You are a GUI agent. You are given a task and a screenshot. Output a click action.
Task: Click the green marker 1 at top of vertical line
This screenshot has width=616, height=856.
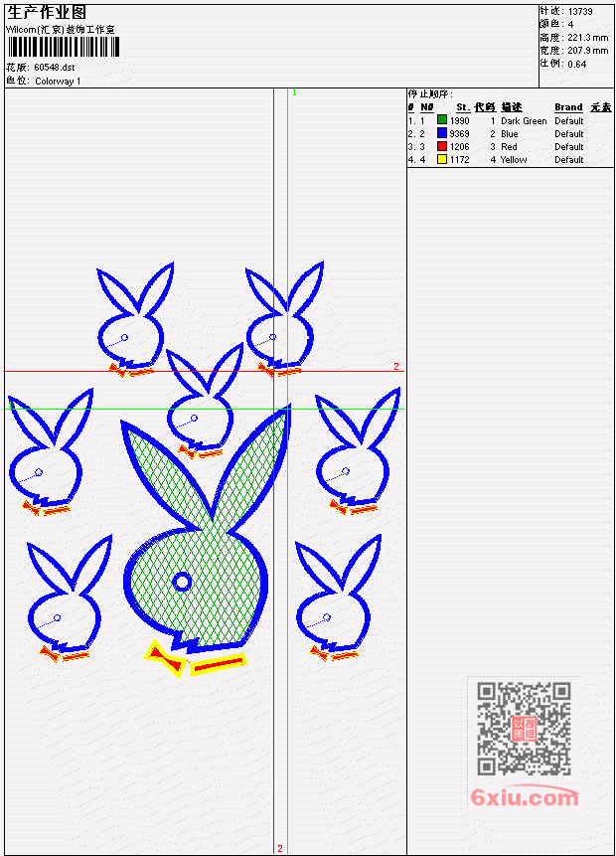tap(294, 92)
